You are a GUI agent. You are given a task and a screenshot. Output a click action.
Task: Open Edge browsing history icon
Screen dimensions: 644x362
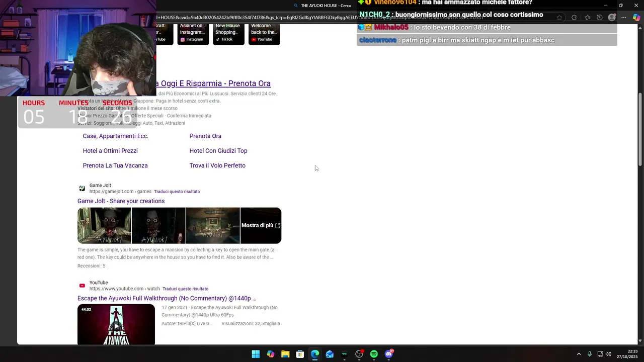(599, 18)
